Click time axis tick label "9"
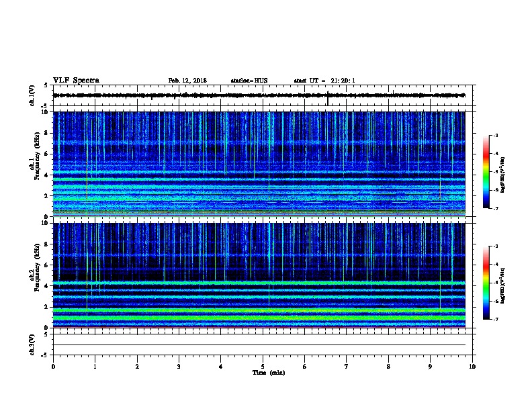This screenshot has width=532, height=411. [x=430, y=367]
